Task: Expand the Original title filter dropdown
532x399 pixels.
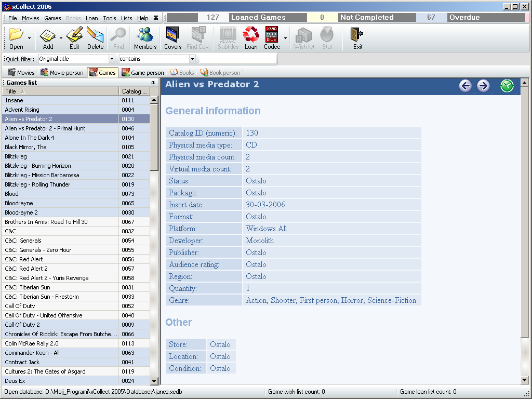Action: [x=112, y=59]
